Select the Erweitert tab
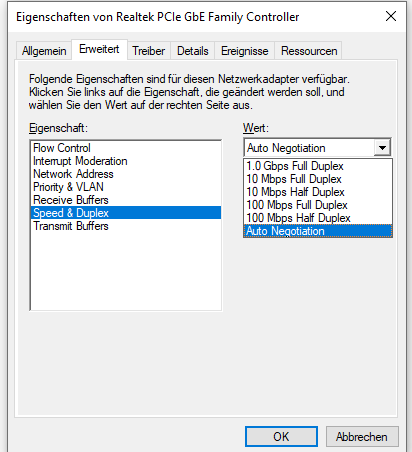The width and height of the screenshot is (412, 452). 99,49
